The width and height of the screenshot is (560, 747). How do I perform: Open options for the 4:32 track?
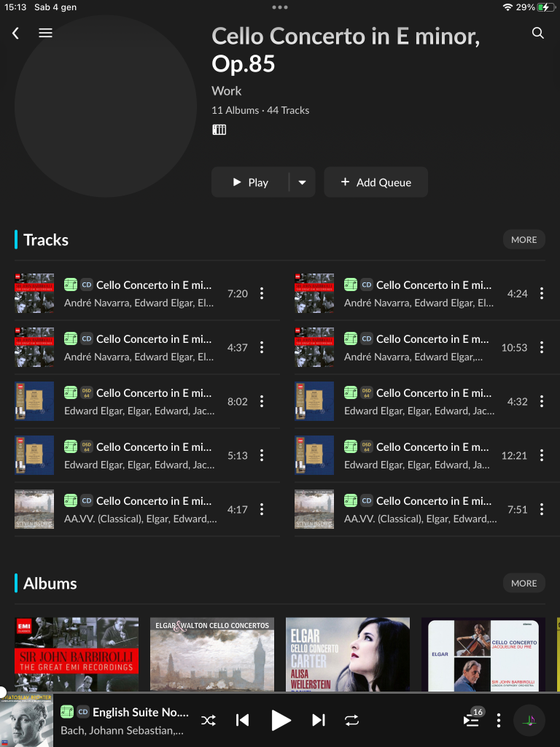click(x=542, y=402)
